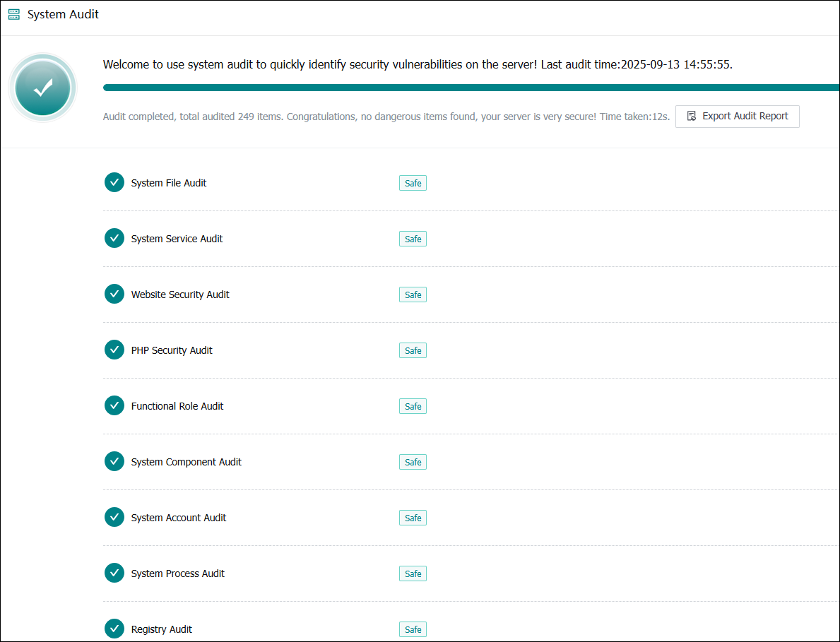This screenshot has width=840, height=642.
Task: Click the Safe tag for System File Audit
Action: click(x=413, y=184)
